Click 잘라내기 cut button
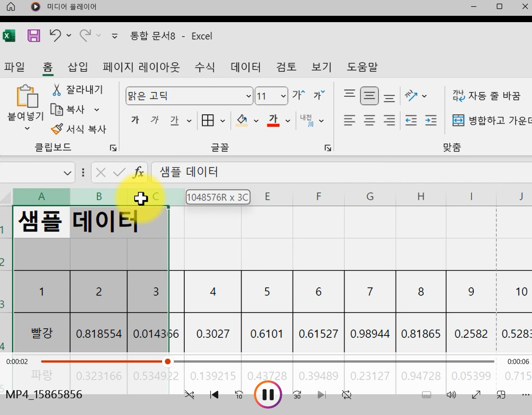The height and width of the screenshot is (415, 532). pyautogui.click(x=77, y=89)
